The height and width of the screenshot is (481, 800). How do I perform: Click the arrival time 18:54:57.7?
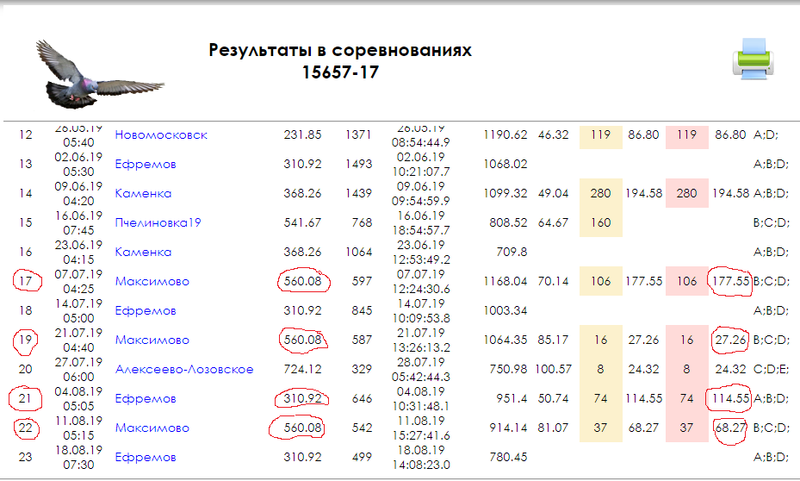(421, 230)
